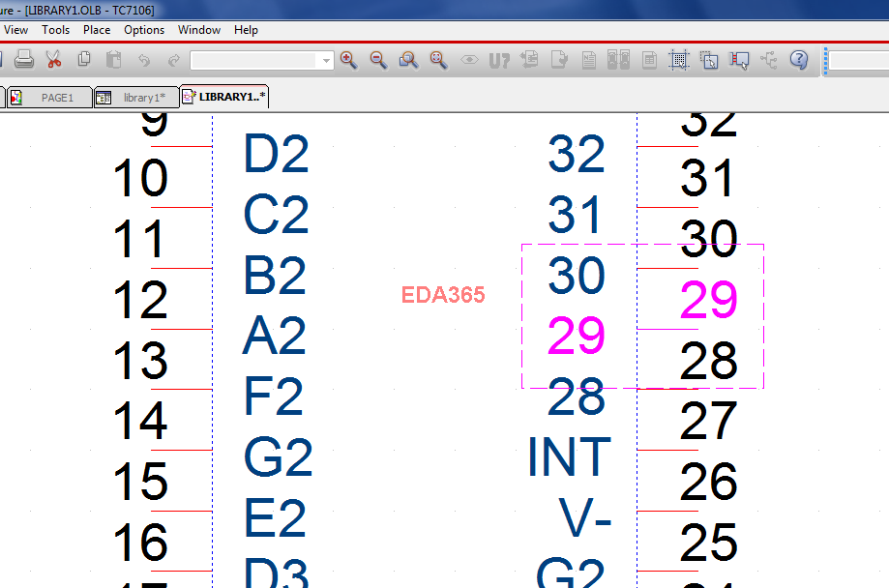Select pin number 12 on left side
This screenshot has height=588, width=889.
tap(140, 300)
